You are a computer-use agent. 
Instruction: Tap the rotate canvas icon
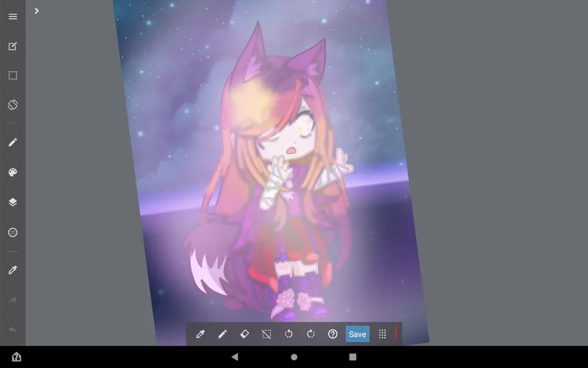point(13,105)
